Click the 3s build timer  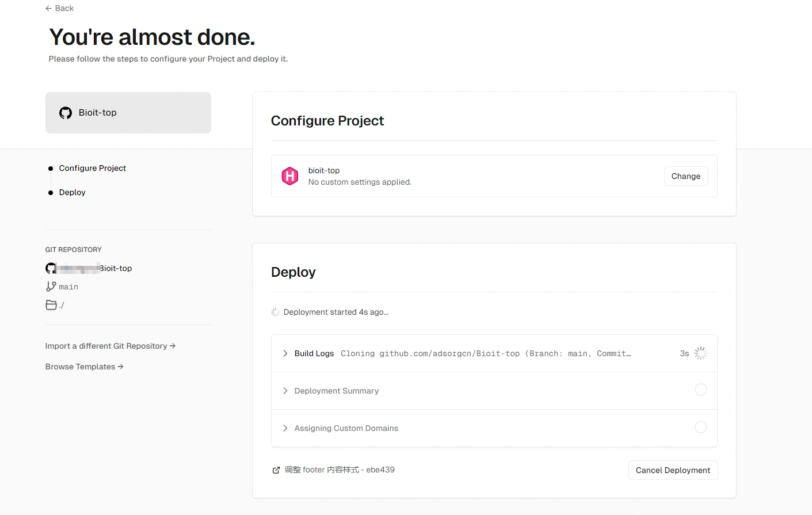point(684,353)
